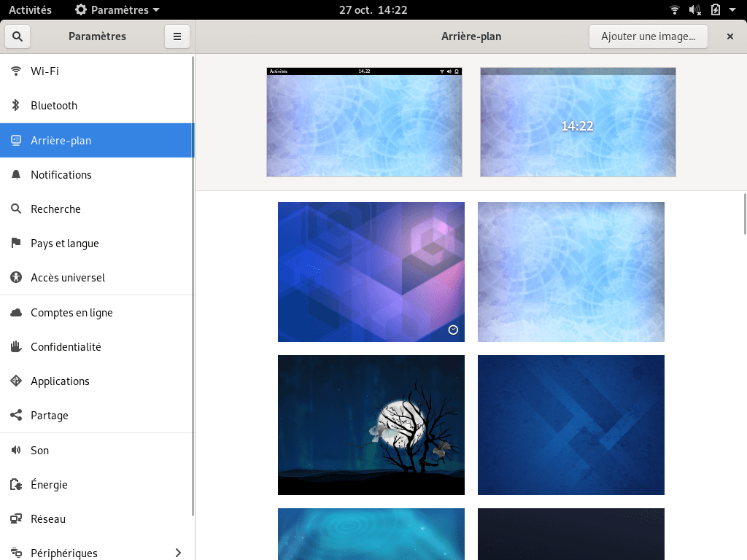Choose the light blue circular pattern wallpaper
Screen dimensions: 747x560
(571, 272)
